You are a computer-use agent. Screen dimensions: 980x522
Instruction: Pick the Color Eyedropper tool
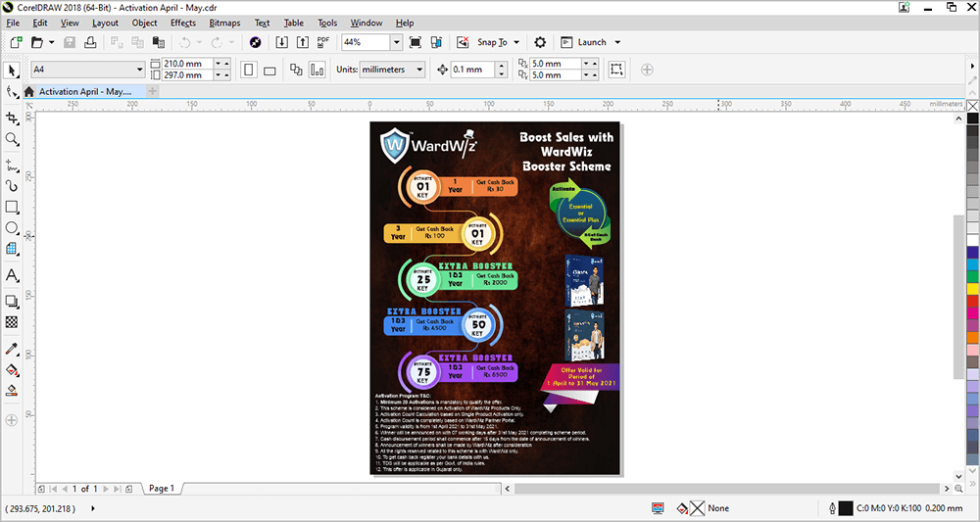[11, 349]
